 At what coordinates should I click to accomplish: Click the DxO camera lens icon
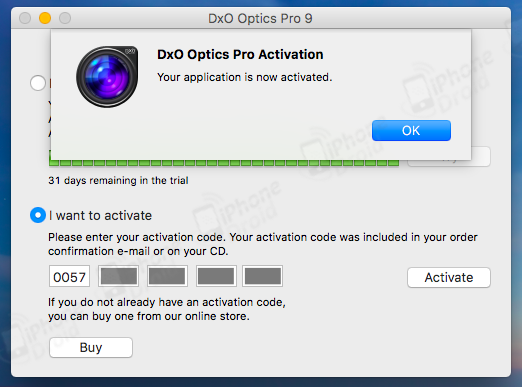(x=107, y=77)
